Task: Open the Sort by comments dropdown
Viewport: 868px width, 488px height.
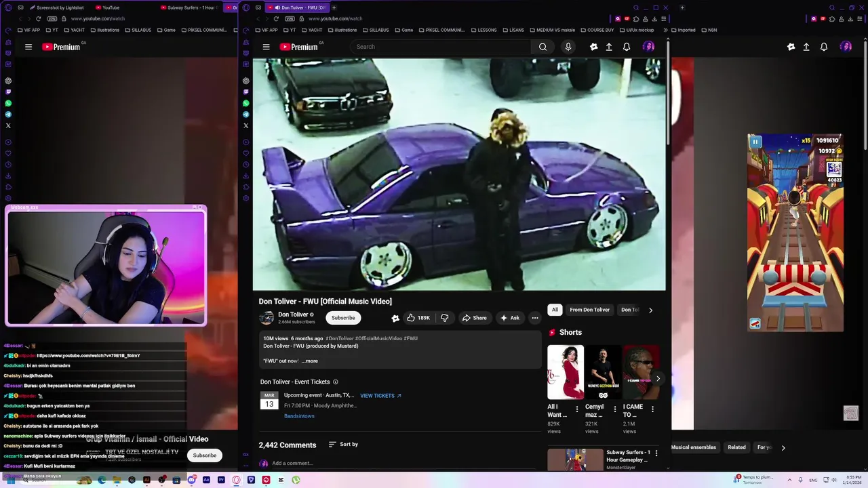Action: pyautogui.click(x=343, y=445)
